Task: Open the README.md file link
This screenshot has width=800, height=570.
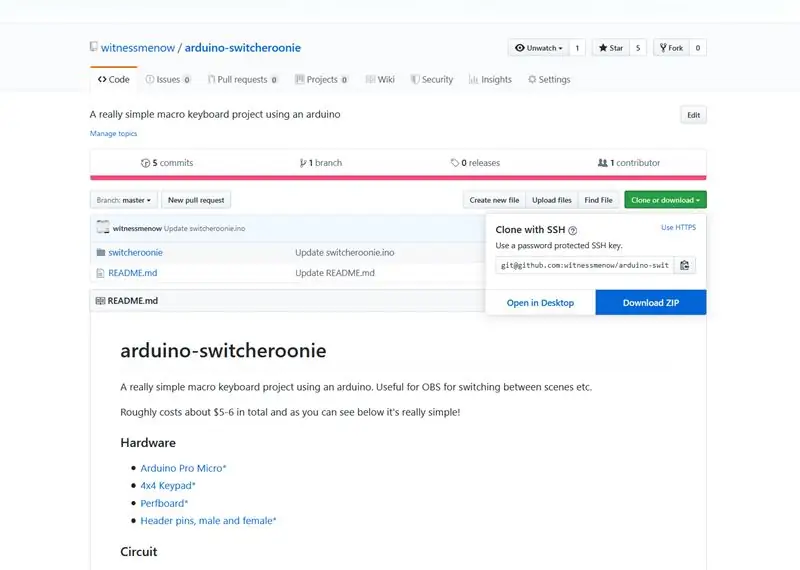Action: [x=133, y=273]
